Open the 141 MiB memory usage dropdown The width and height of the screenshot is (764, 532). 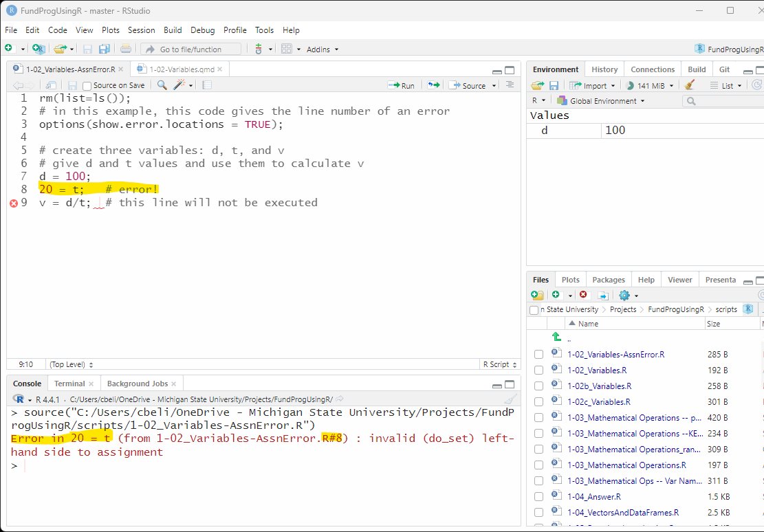coord(649,86)
